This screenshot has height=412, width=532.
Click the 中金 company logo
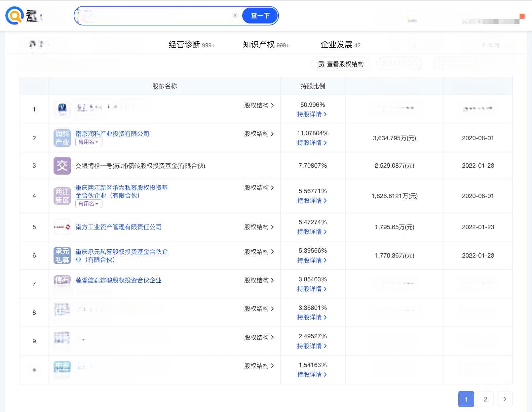tap(62, 369)
